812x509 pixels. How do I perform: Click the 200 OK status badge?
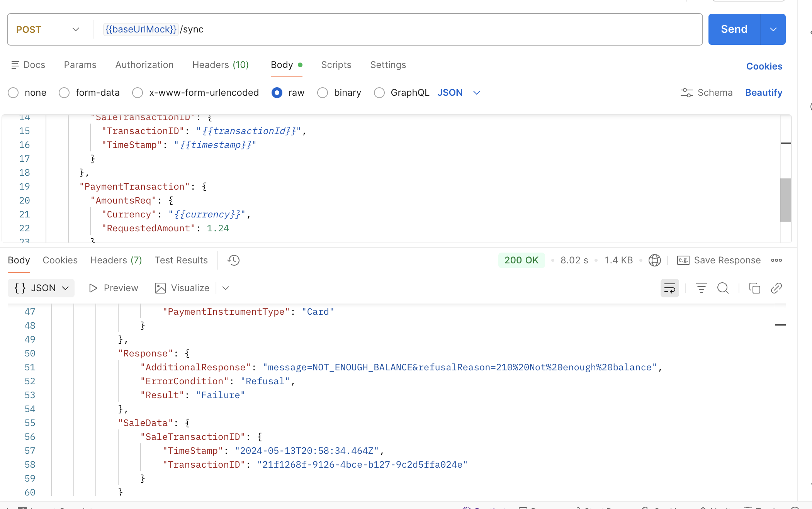tap(522, 260)
